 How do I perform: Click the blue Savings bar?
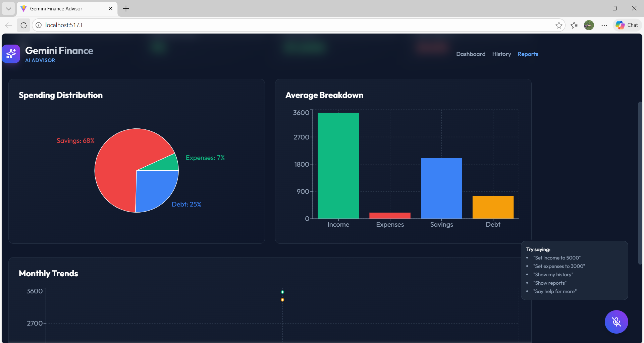coord(441,188)
